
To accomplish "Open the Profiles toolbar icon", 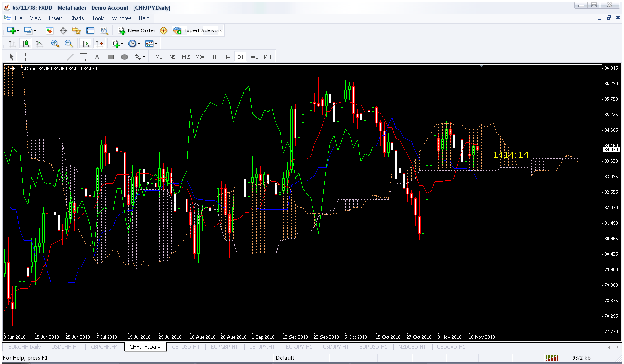I will pos(28,30).
